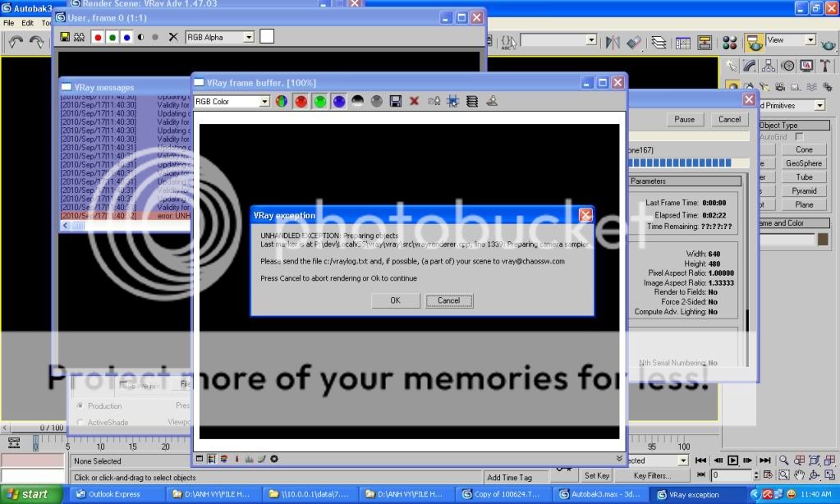The width and height of the screenshot is (840, 504).
Task: Click the Pyramid primitive button
Action: pyautogui.click(x=804, y=191)
